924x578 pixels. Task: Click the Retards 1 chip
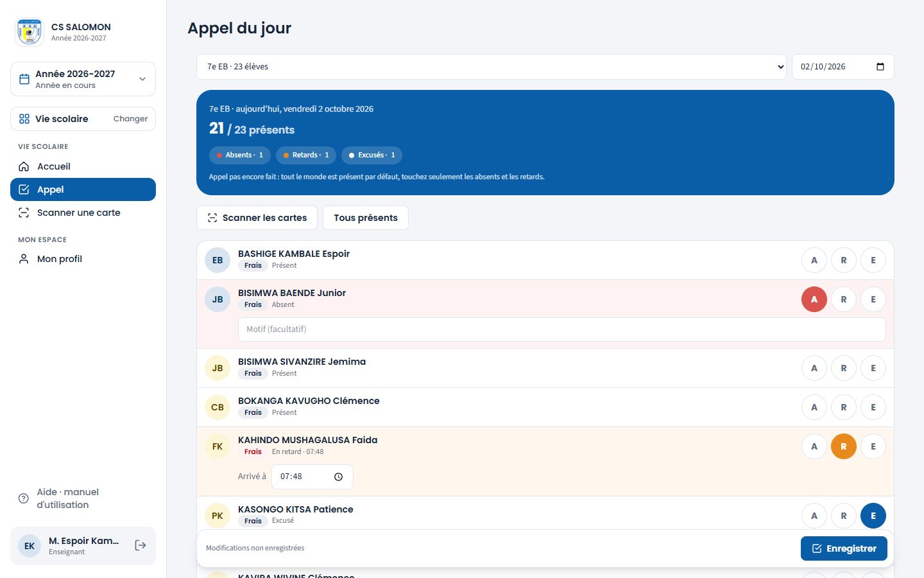306,155
